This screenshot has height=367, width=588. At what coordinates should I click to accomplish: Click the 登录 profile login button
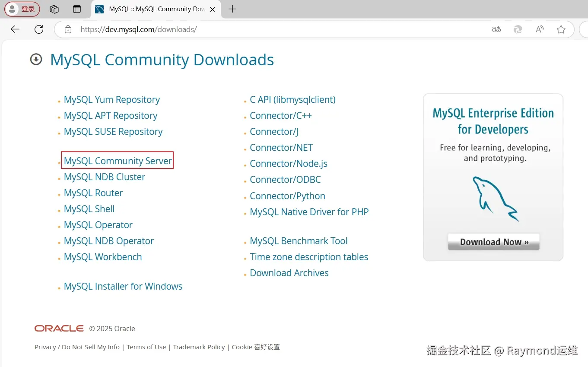pos(22,9)
